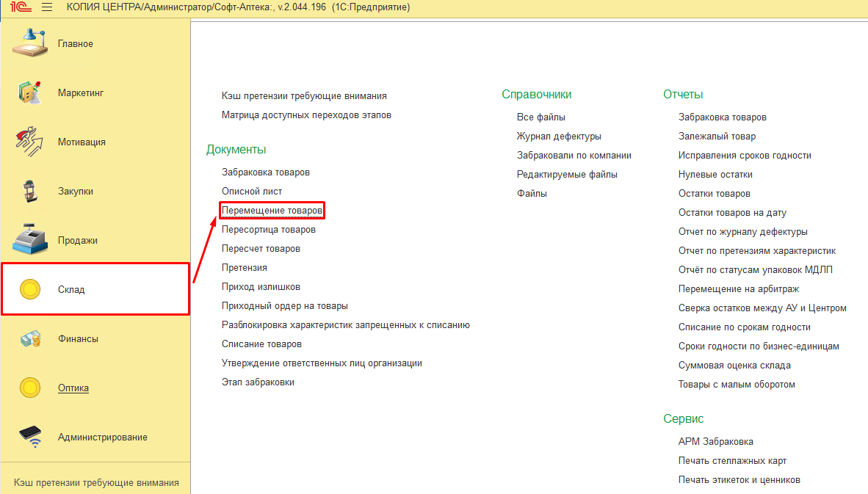
Task: Open the Остатки товаров report
Action: coord(714,193)
